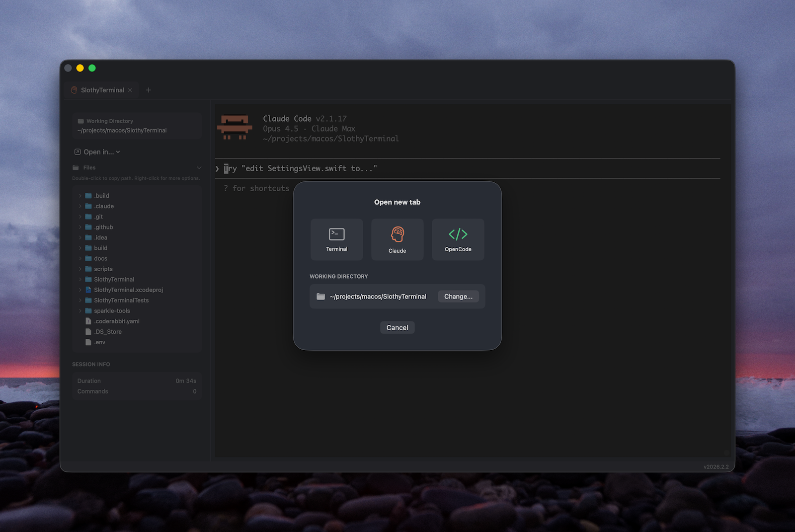795x532 pixels.
Task: Cancel the Open new tab dialog
Action: [397, 328]
